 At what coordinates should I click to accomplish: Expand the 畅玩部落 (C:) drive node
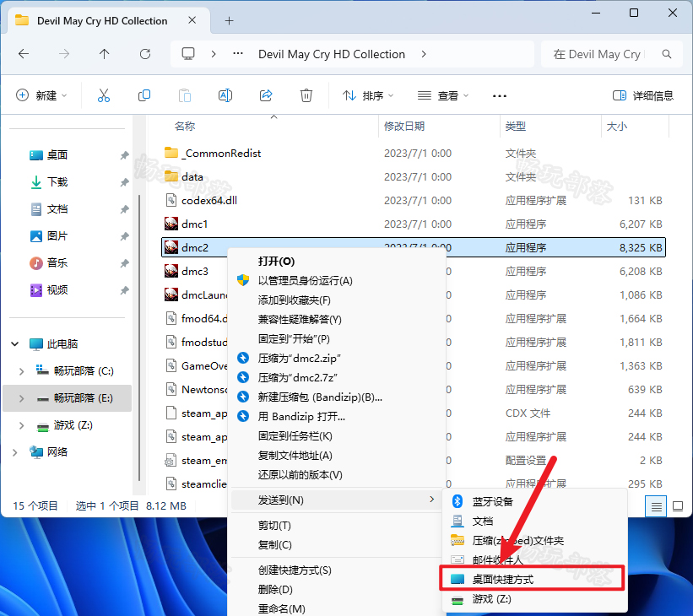(21, 371)
